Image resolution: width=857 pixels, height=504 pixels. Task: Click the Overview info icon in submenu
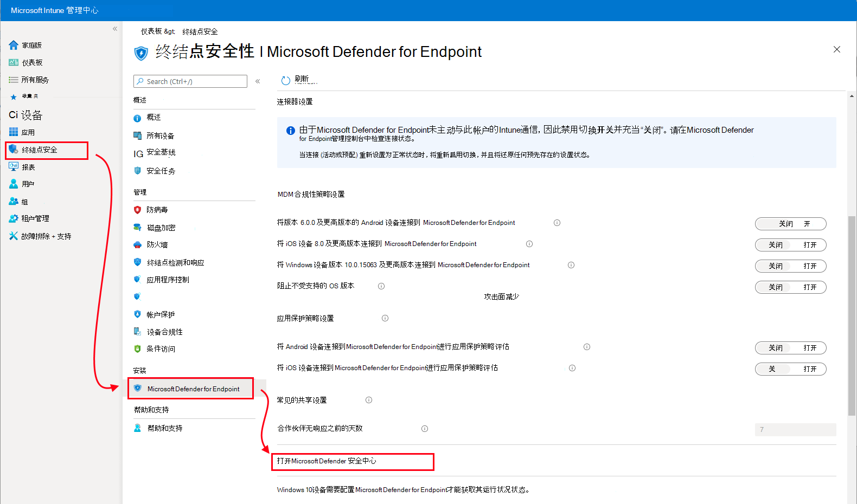tap(138, 118)
